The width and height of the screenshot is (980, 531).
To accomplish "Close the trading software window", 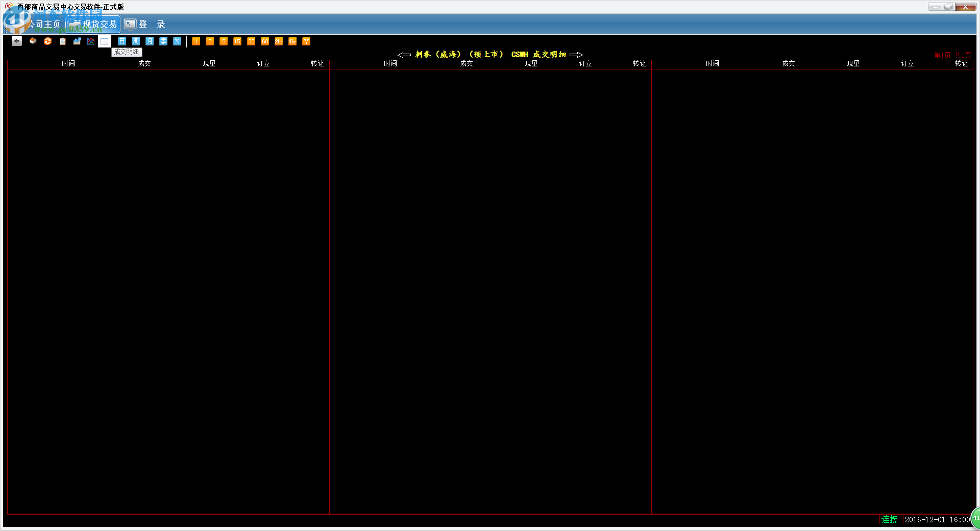I will (966, 7).
